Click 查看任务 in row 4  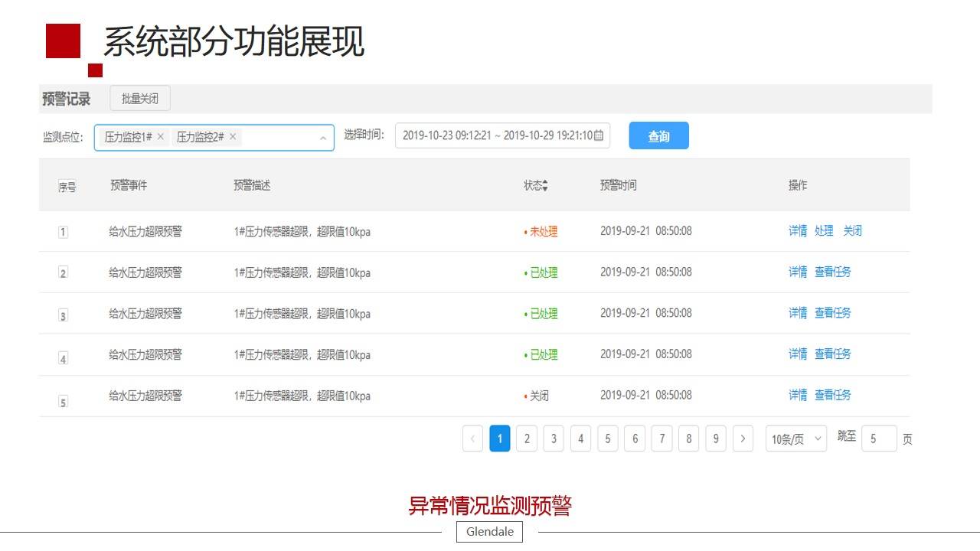tap(833, 354)
